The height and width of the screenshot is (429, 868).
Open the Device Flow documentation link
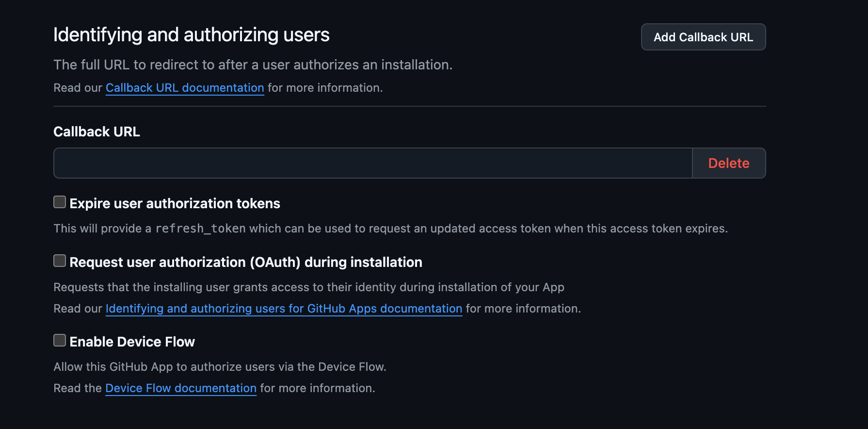coord(181,388)
